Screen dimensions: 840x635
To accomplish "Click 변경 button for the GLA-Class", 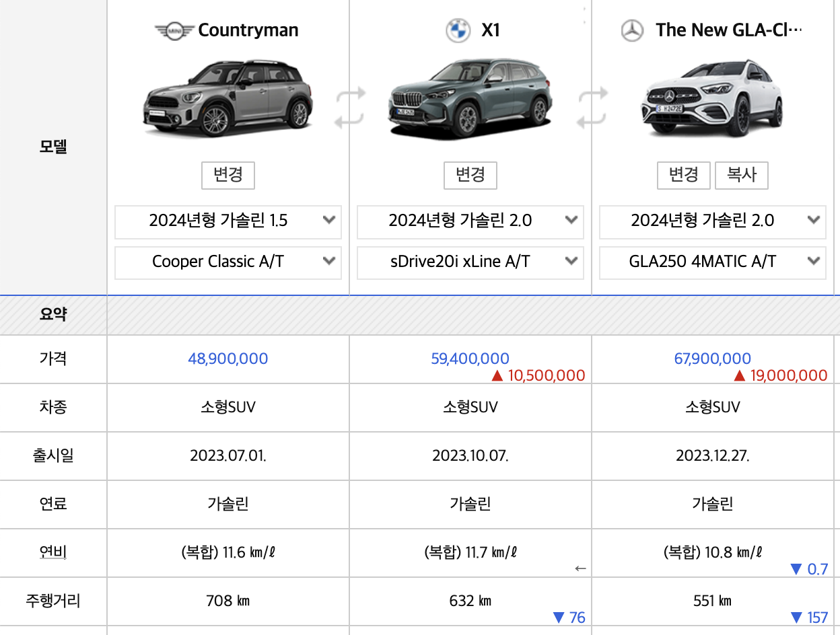I will pyautogui.click(x=684, y=176).
